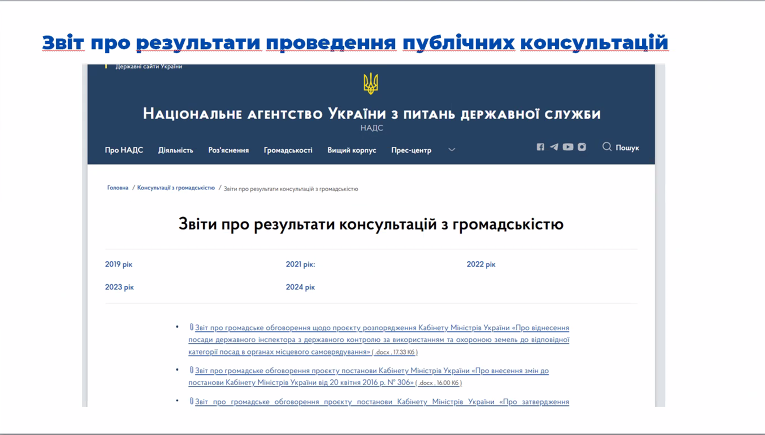This screenshot has width=765, height=435.
Task: Open the YouTube channel icon
Action: [x=568, y=148]
